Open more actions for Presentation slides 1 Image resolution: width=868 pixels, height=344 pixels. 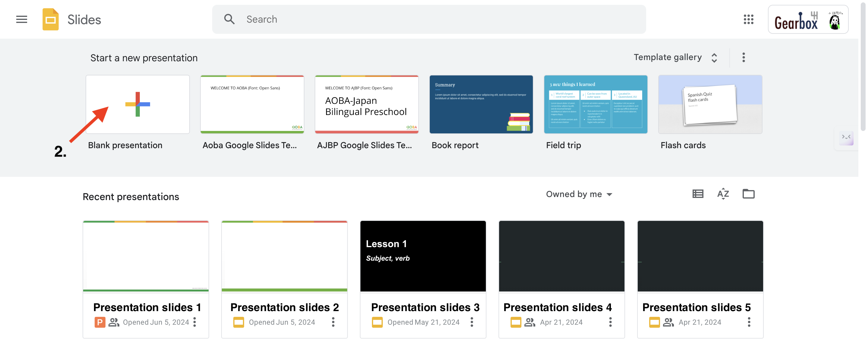[x=194, y=322]
